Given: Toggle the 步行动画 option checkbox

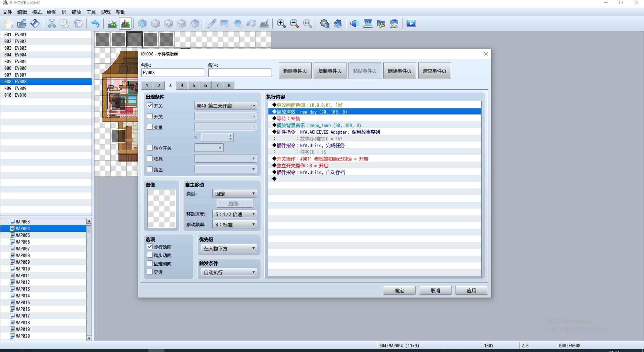Looking at the screenshot, I should (x=150, y=247).
